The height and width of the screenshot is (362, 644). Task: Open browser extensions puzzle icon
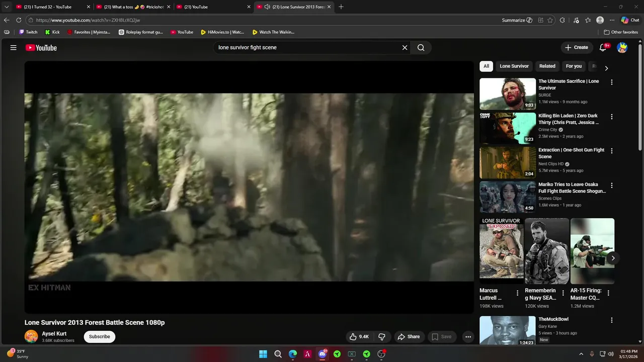click(562, 20)
